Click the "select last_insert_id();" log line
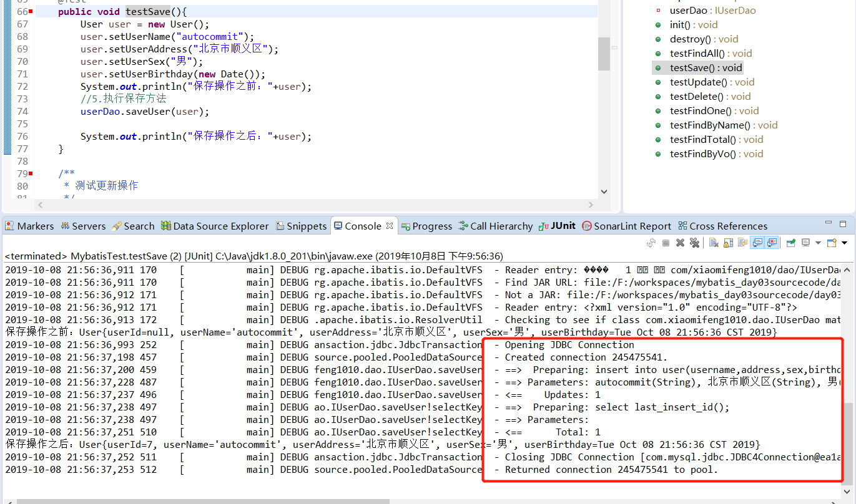The width and height of the screenshot is (856, 504). click(662, 407)
